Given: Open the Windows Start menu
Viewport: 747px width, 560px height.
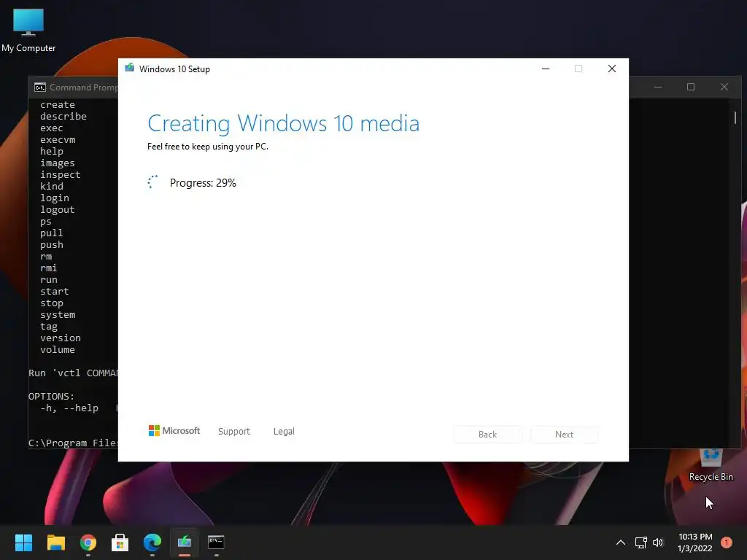Looking at the screenshot, I should tap(23, 542).
